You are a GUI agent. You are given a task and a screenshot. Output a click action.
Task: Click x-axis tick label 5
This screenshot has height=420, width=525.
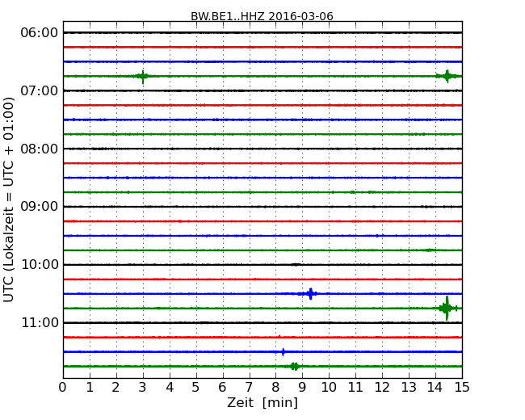[195, 388]
